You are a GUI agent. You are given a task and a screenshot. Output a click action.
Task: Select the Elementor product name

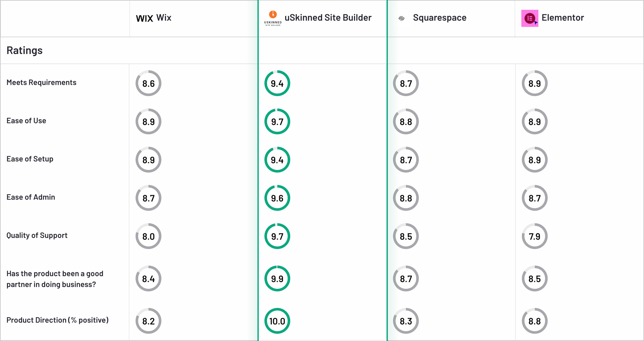click(x=563, y=18)
